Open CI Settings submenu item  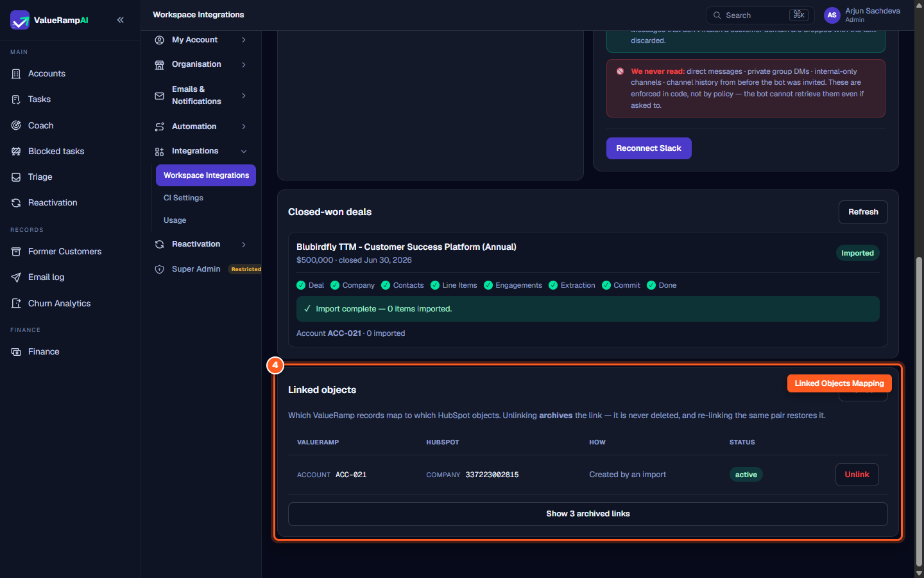point(184,198)
